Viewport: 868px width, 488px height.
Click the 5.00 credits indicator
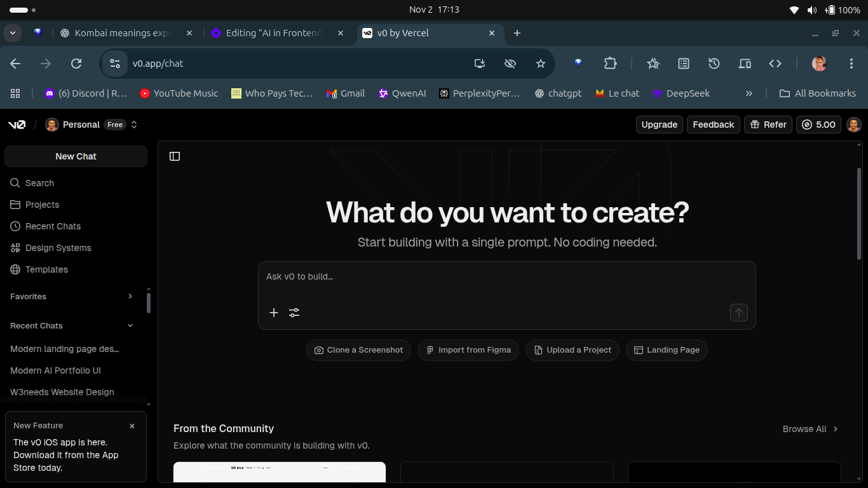(x=819, y=125)
